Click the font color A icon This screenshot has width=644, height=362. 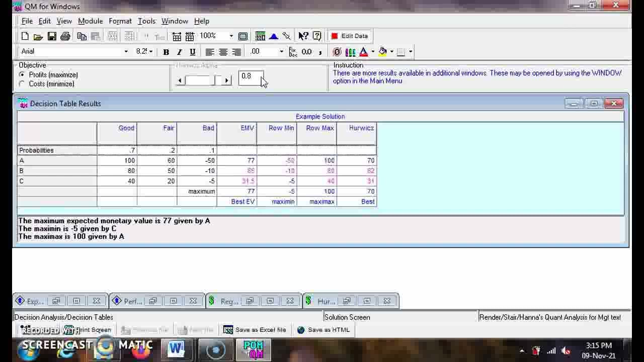[x=363, y=52]
